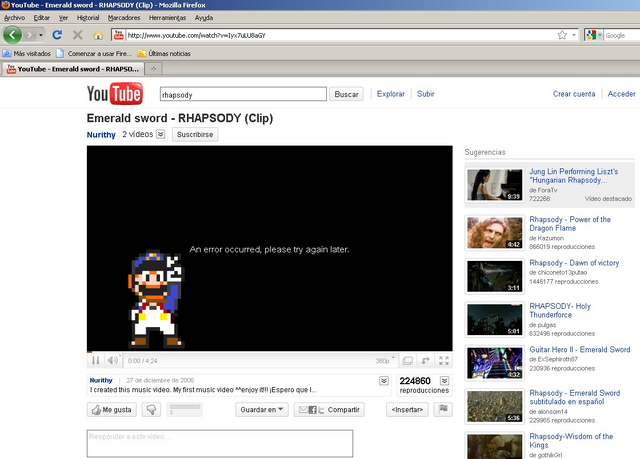The width and height of the screenshot is (640, 459).
Task: Change the 360p video quality setting
Action: point(385,361)
